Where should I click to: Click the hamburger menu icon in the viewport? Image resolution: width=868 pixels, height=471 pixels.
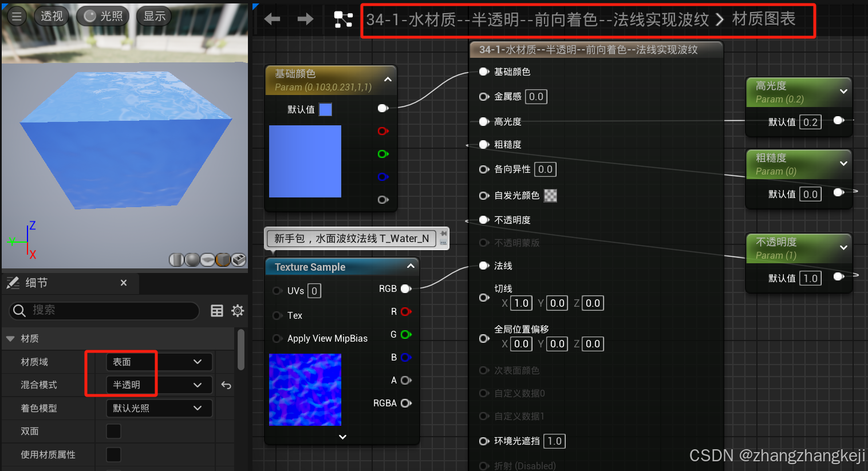(x=17, y=16)
